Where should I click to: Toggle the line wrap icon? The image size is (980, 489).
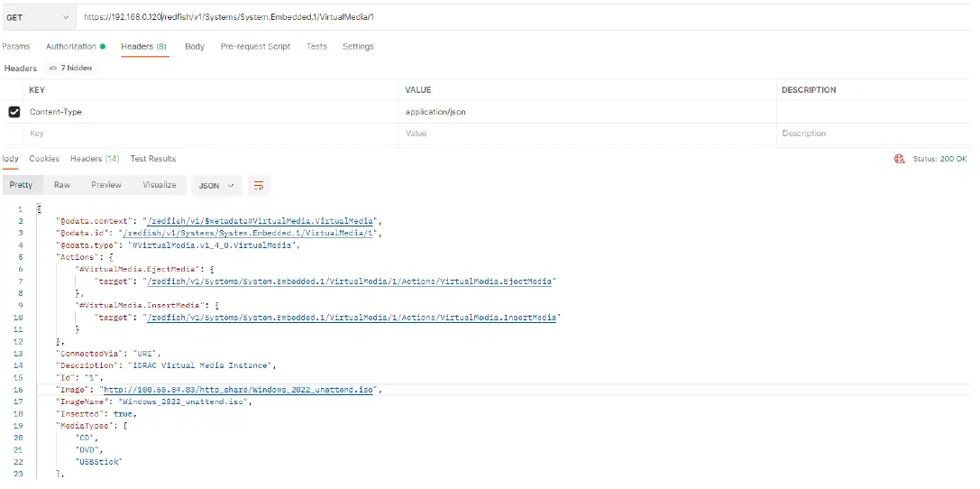tap(258, 186)
